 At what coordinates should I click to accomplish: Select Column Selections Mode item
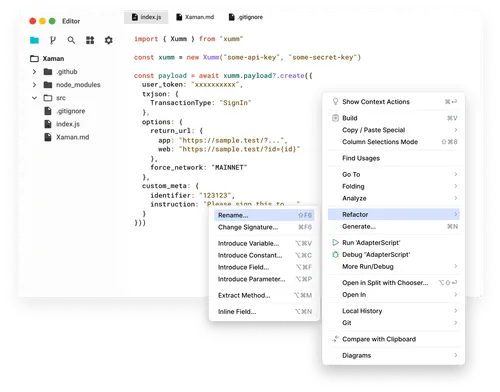tap(394, 142)
